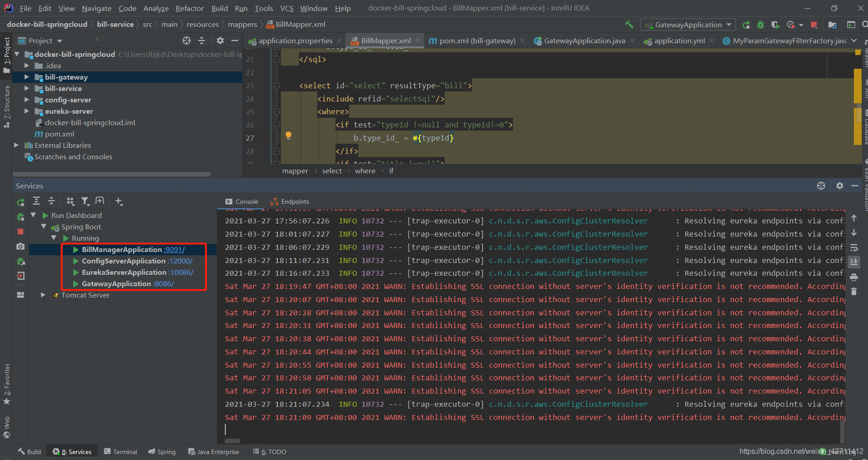Click the print icon beside the console
The height and width of the screenshot is (460, 868).
[x=854, y=277]
